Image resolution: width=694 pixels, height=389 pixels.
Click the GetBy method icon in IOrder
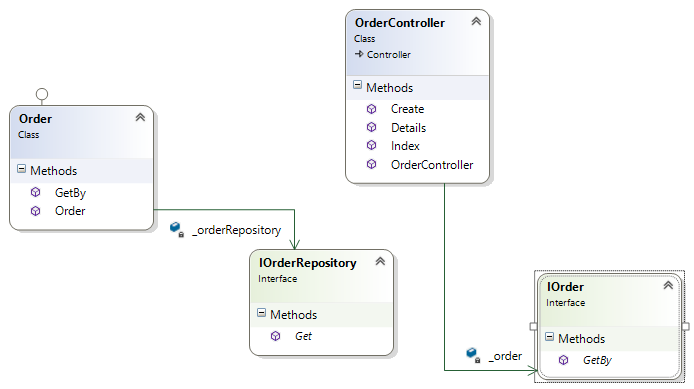[x=563, y=360]
